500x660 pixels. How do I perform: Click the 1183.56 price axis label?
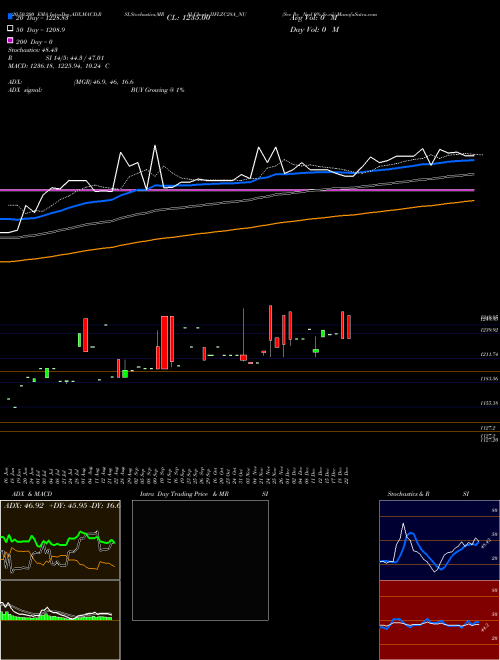click(x=489, y=379)
